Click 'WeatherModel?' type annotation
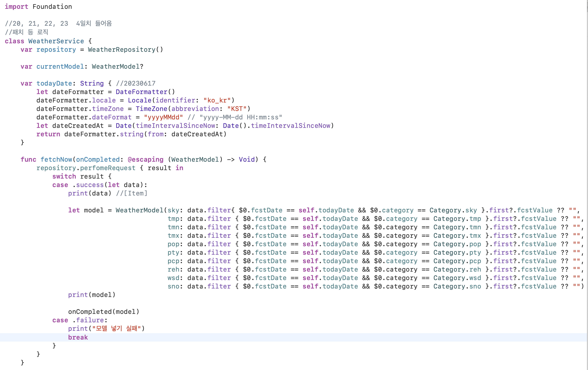Screen dimensions: 588x370 (x=118, y=66)
